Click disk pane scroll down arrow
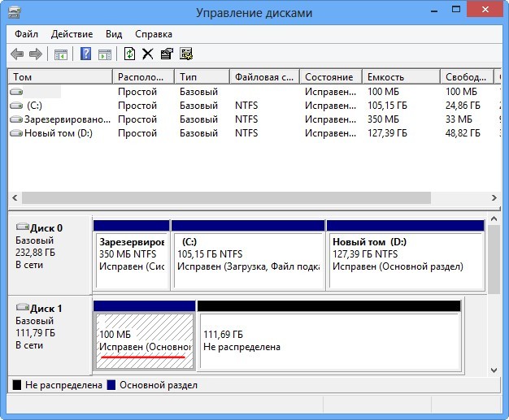 (x=494, y=370)
